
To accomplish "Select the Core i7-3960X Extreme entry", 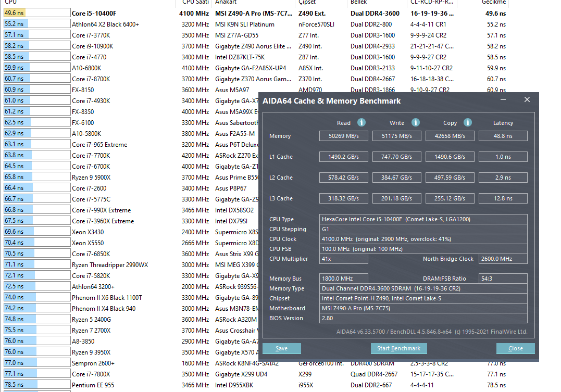I will pyautogui.click(x=103, y=221).
